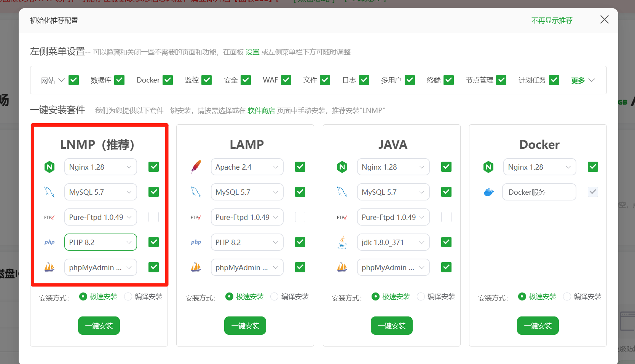Click the MySQL icon in the JAVA card

coord(342,192)
